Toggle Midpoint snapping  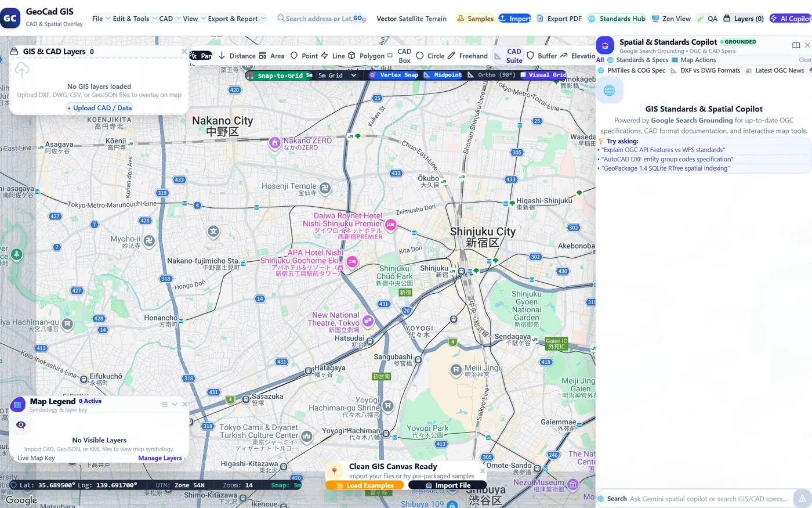(x=443, y=75)
